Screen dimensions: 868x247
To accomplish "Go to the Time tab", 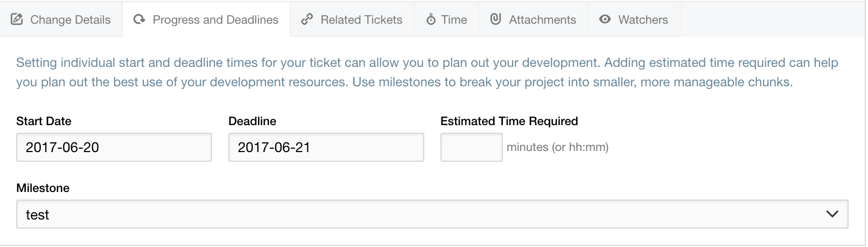I will 446,19.
